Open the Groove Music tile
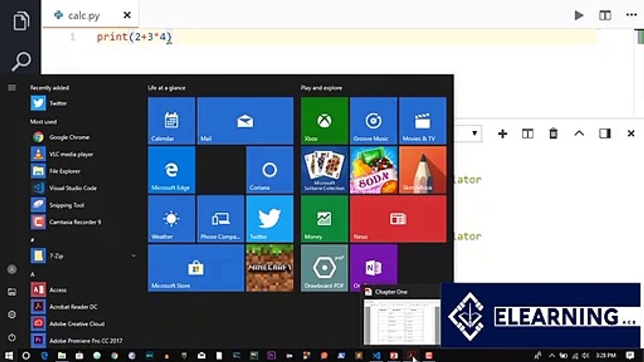The image size is (644, 362). [x=373, y=121]
